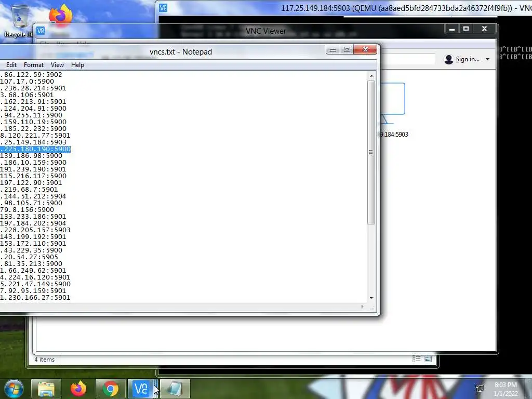Launch Firefox from the taskbar
Viewport: 532px width, 399px height.
tap(78, 389)
